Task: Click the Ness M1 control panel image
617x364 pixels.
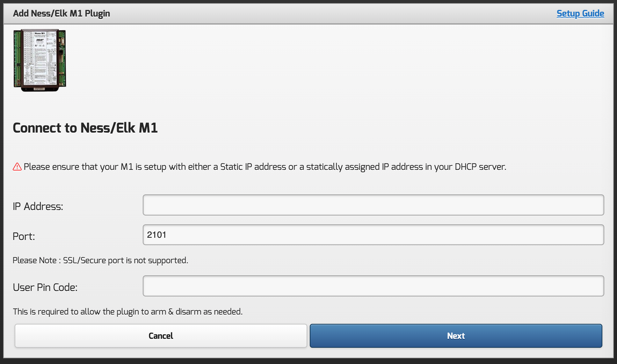Action: [x=40, y=60]
